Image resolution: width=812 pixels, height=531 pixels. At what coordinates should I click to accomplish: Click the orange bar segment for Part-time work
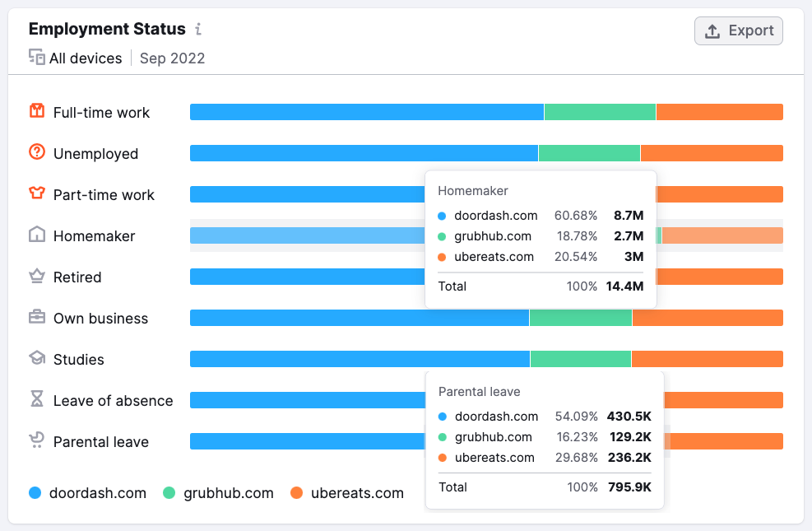click(x=720, y=194)
